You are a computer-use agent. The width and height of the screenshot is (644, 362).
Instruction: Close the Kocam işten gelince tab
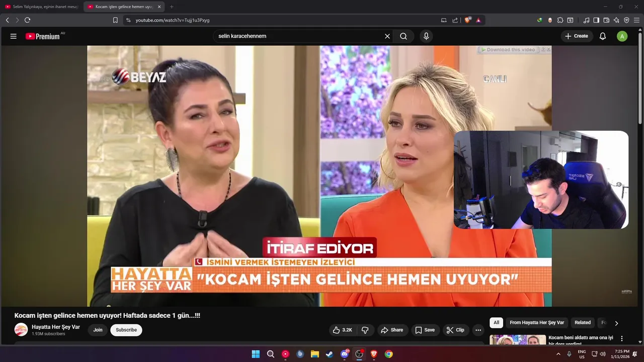point(159,7)
